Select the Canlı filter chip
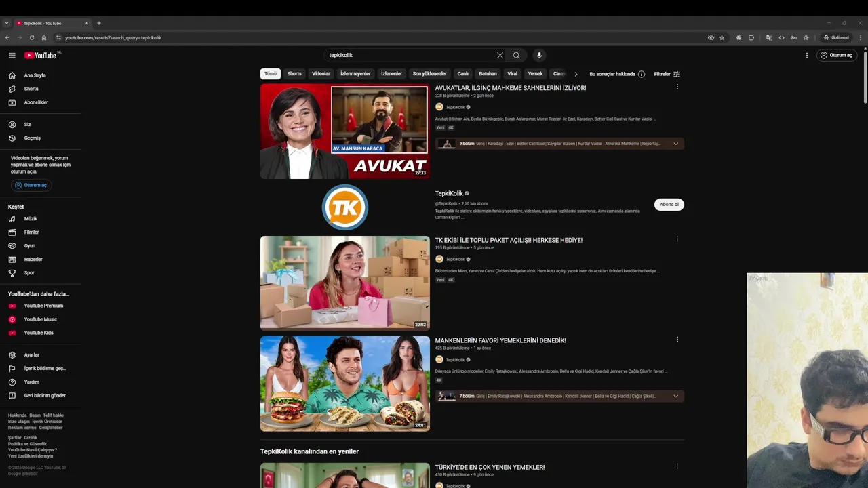Screen dimensions: 868x488 463,74
